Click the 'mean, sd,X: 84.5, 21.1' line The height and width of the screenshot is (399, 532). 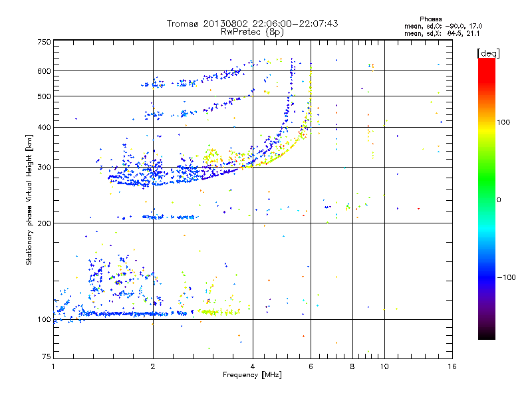(442, 33)
